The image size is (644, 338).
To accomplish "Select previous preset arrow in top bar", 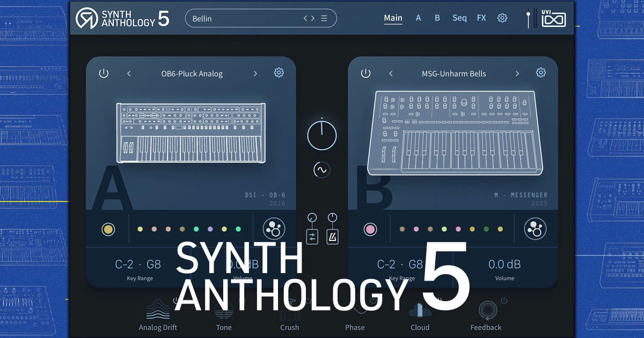I will (x=306, y=18).
